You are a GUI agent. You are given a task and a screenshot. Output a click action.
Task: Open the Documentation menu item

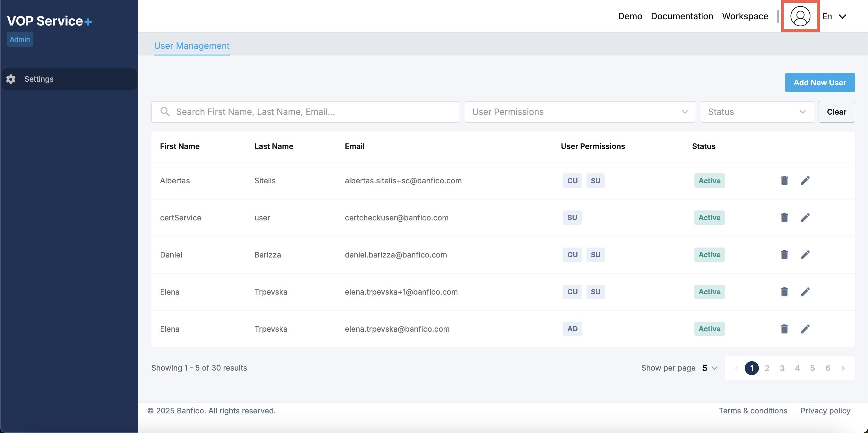[x=682, y=16]
